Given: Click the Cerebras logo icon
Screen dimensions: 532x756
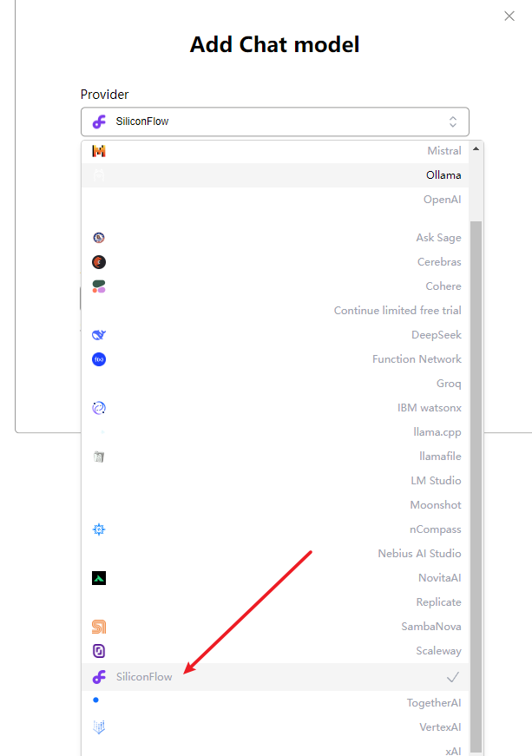Looking at the screenshot, I should click(99, 262).
